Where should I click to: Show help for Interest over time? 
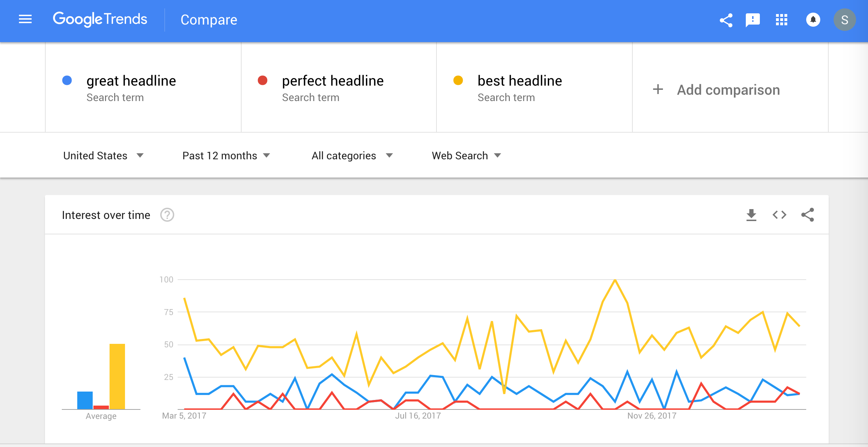(167, 215)
